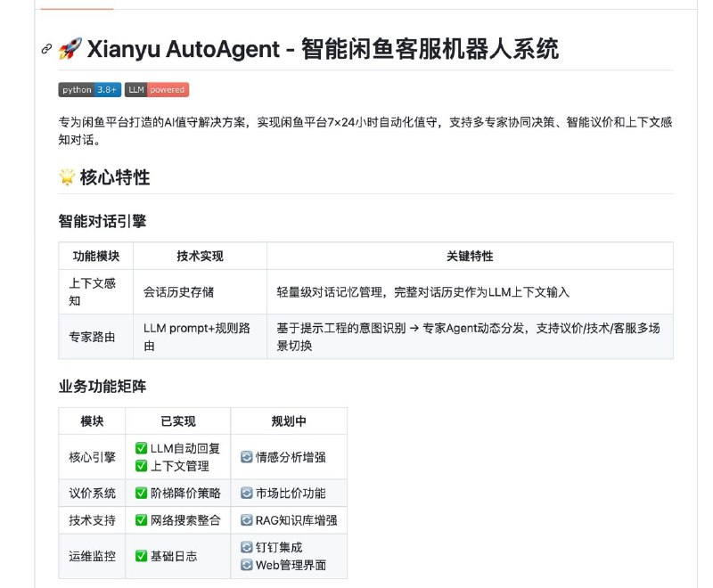
Task: Select the 技术支持 row label
Action: 92,520
